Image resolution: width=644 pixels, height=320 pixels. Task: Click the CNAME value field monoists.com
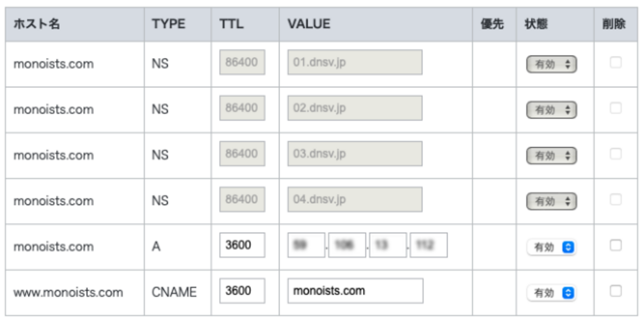point(355,291)
